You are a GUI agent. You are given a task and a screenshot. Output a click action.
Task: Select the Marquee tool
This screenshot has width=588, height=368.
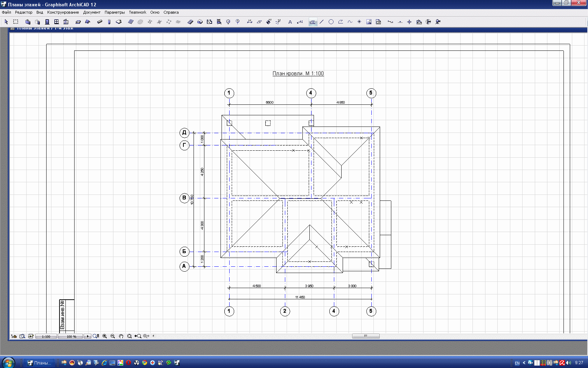tap(16, 22)
